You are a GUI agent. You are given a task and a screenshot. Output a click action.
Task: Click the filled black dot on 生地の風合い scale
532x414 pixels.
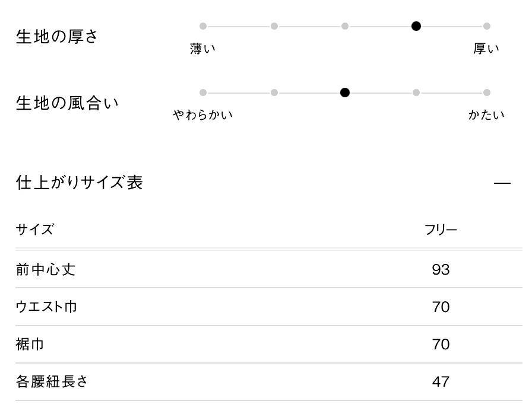[x=345, y=93]
